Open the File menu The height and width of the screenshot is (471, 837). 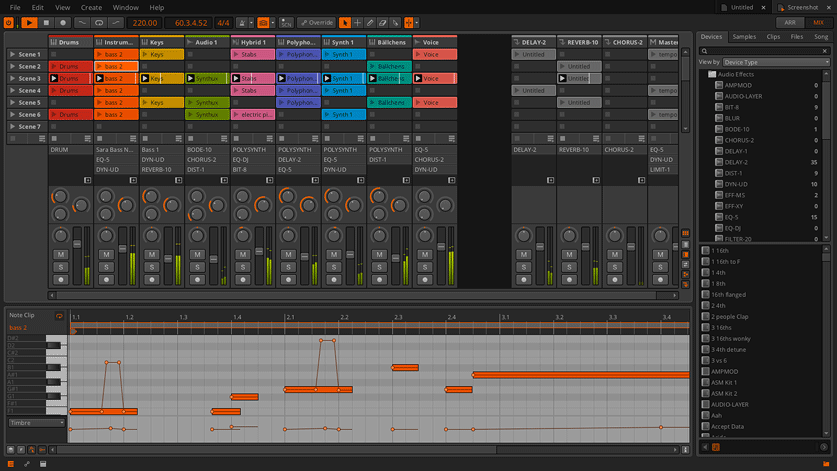pos(15,7)
